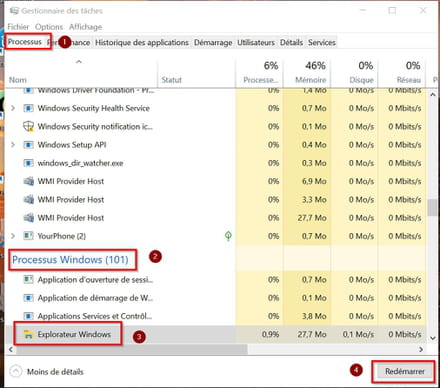Viewport: 440px width, 388px height.
Task: Click the horizontal scrollbar right arrow
Action: tap(421, 349)
